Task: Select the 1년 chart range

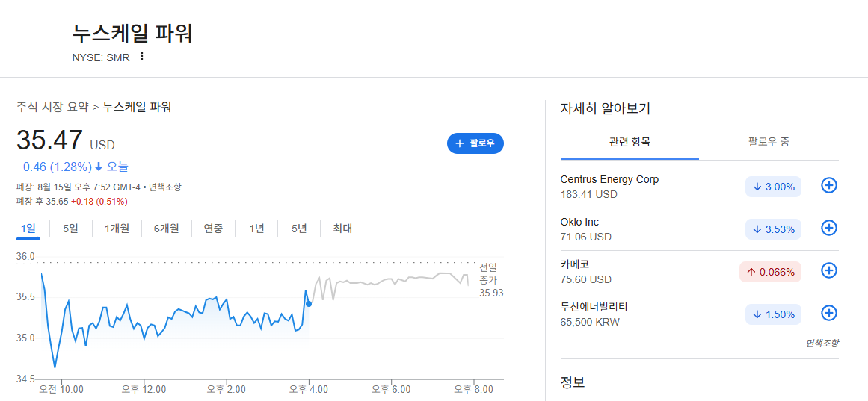Action: pyautogui.click(x=256, y=228)
